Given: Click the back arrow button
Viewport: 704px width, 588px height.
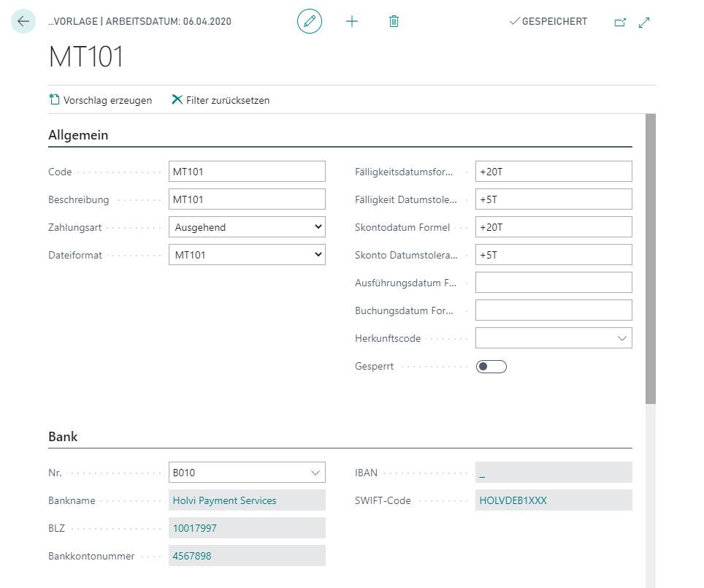Looking at the screenshot, I should [23, 21].
